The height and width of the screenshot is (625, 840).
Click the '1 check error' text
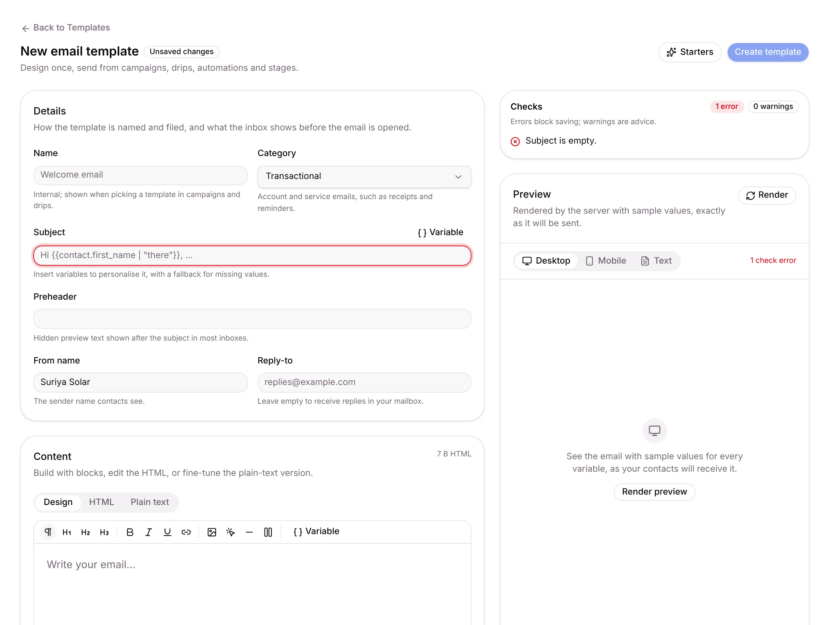coord(773,261)
